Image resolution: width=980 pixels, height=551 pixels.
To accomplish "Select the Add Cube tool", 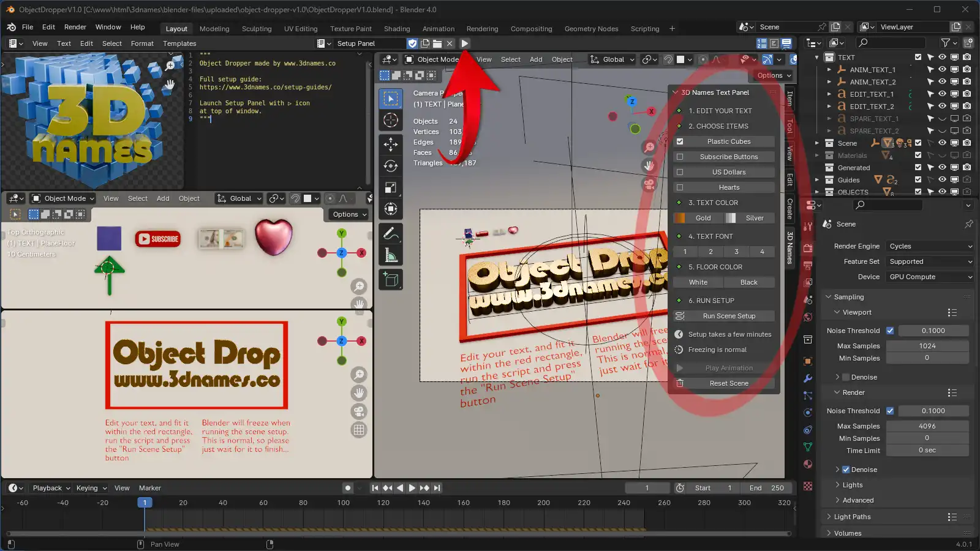I will [391, 280].
